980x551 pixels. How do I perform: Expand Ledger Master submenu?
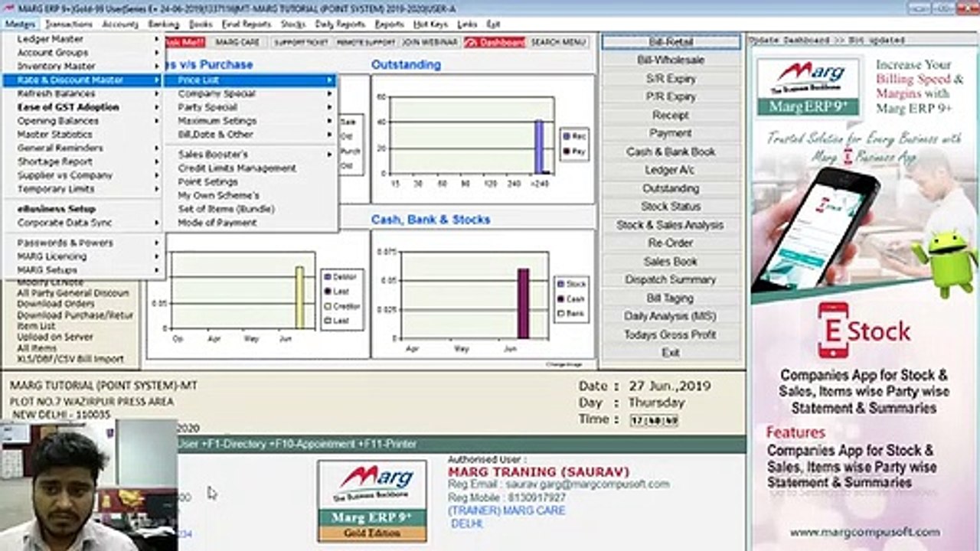click(x=83, y=39)
